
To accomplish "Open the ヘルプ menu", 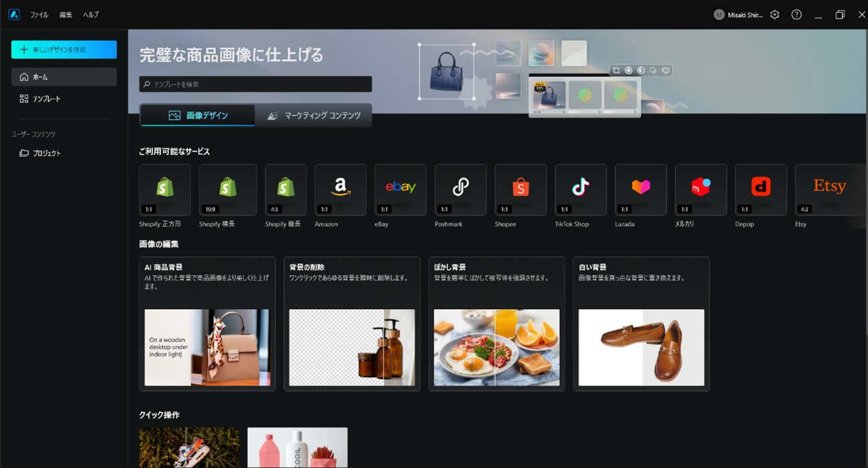I will (91, 15).
